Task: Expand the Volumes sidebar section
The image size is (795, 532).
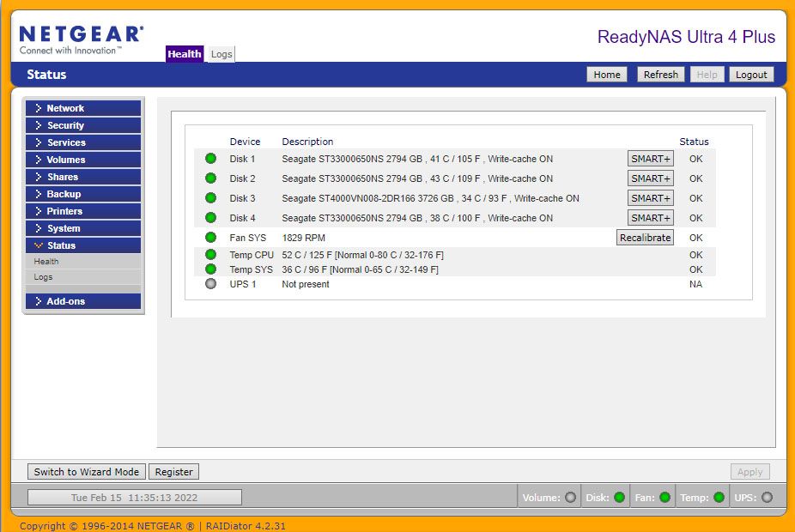Action: [x=82, y=160]
